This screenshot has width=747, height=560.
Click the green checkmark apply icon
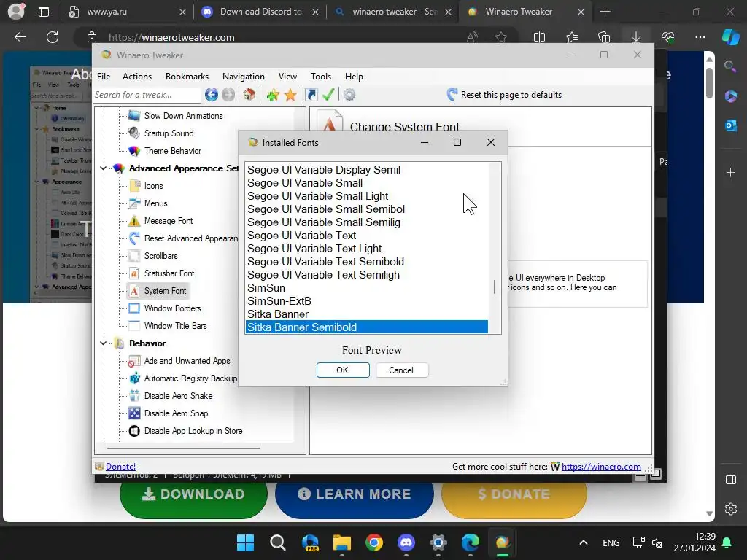(x=328, y=95)
